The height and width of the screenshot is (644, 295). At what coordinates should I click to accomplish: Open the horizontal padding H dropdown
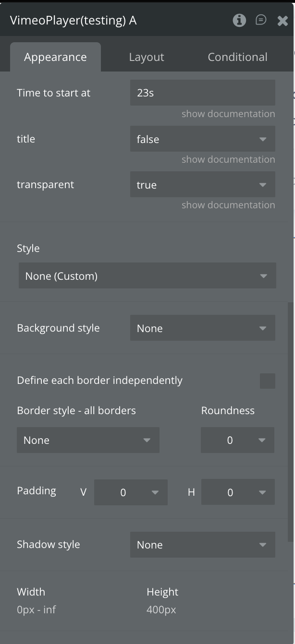click(238, 492)
